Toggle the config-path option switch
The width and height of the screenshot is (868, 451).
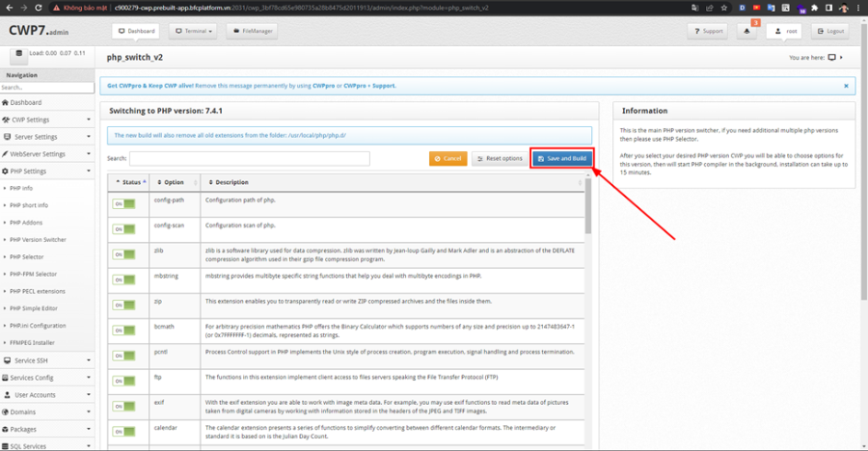[x=124, y=203]
